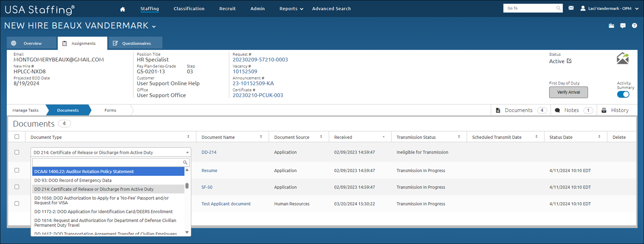Select DD 93: DOD Record of Emergency Data
Screen dimensions: 644x244
108,180
